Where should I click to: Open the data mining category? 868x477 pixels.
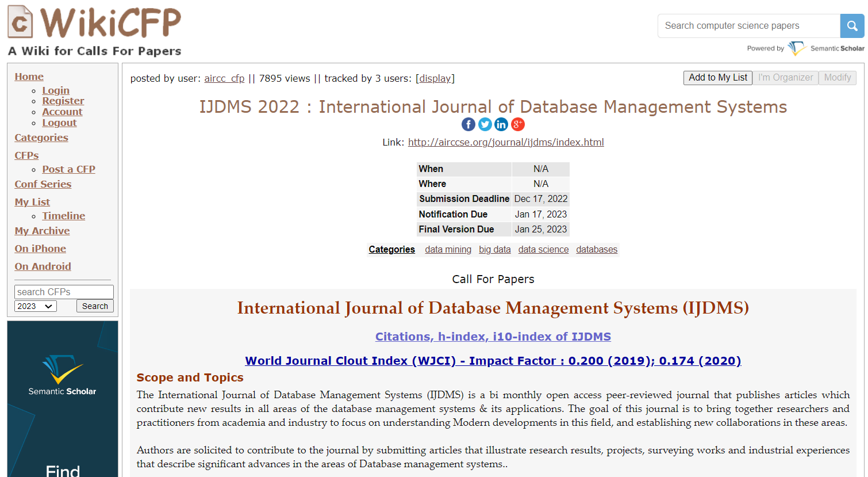coord(448,249)
